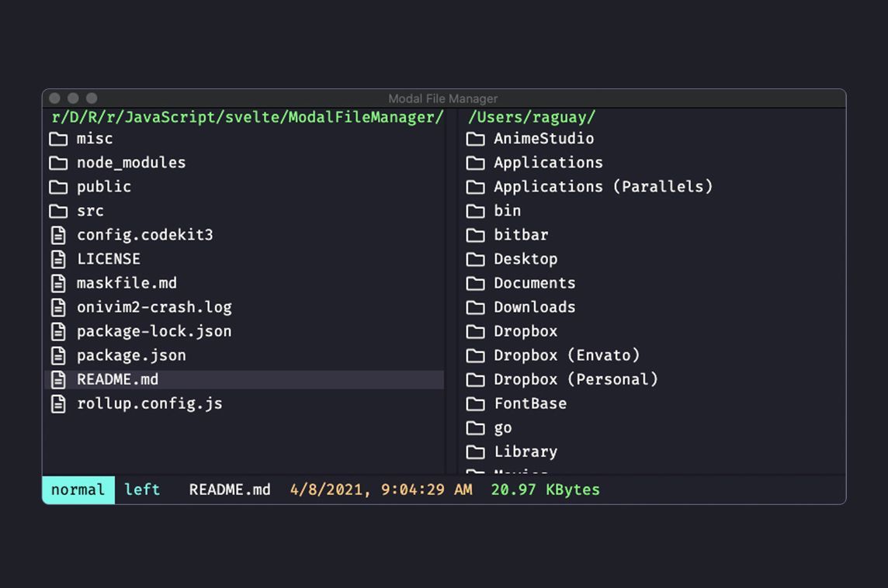
Task: Click the folder icon beside Applications (Parallels)
Action: pyautogui.click(x=475, y=187)
